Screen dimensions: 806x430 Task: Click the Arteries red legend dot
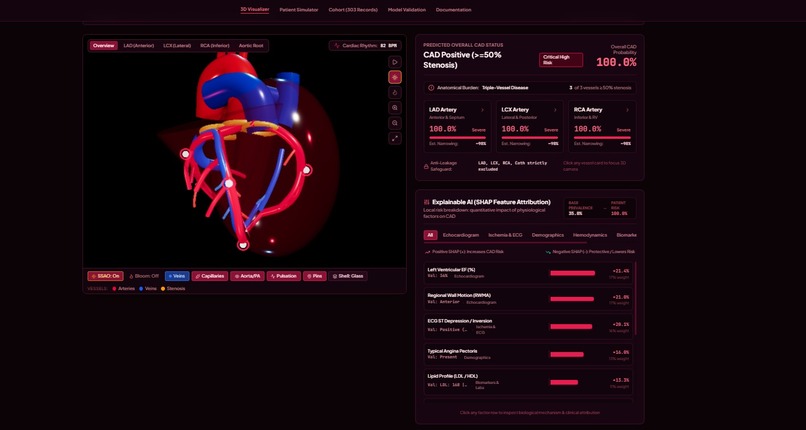click(114, 289)
